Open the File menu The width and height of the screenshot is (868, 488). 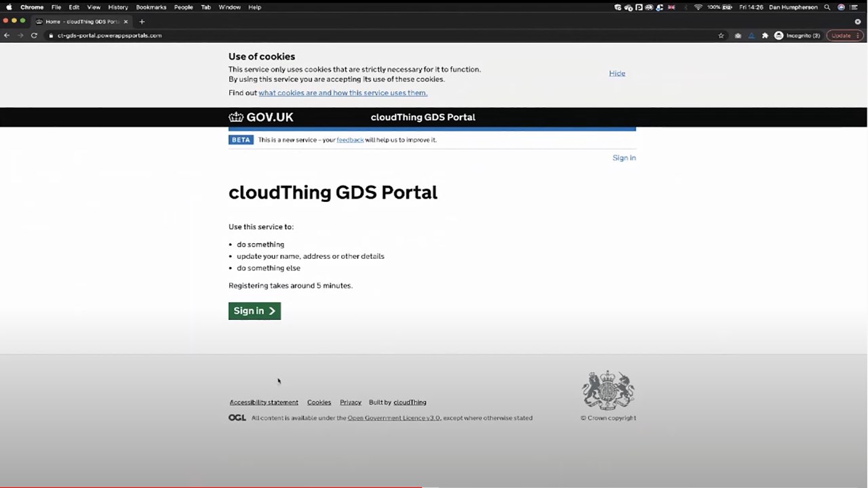(x=56, y=7)
